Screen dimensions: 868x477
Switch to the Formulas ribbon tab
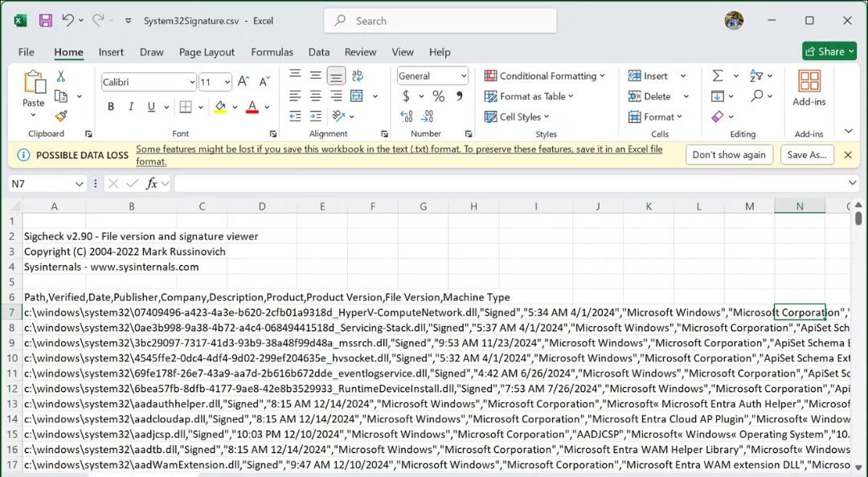[x=272, y=52]
